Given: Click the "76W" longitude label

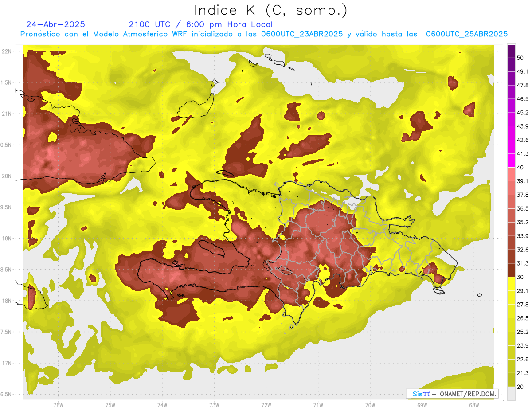Looking at the screenshot, I should pos(58,405).
